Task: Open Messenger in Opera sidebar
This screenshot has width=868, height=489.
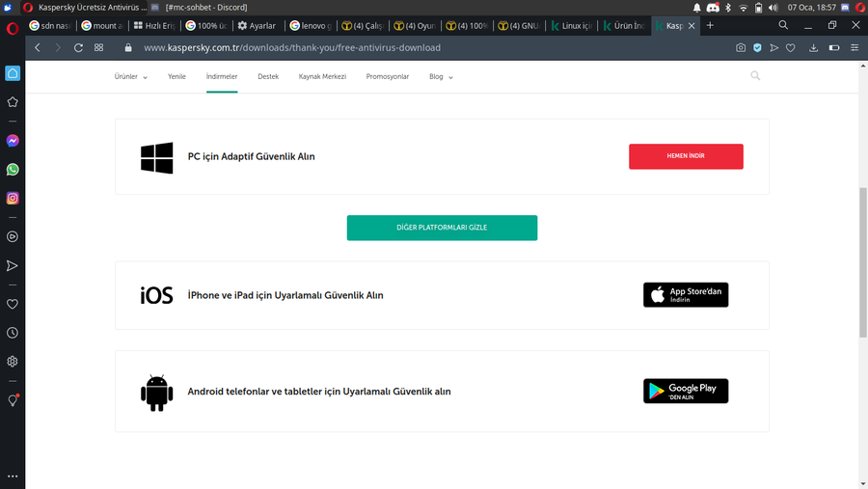Action: pyautogui.click(x=13, y=141)
